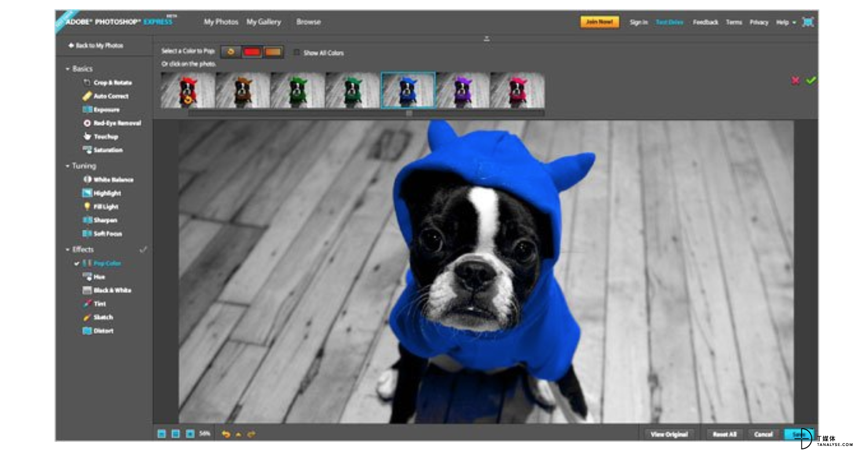This screenshot has width=868, height=457.
Task: Switch to the Browse tab
Action: 308,22
